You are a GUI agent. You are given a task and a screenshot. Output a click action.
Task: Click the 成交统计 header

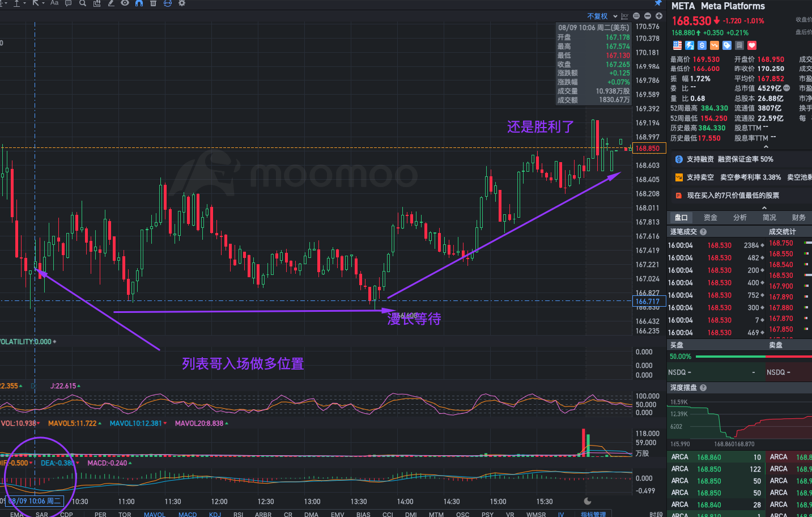point(783,232)
